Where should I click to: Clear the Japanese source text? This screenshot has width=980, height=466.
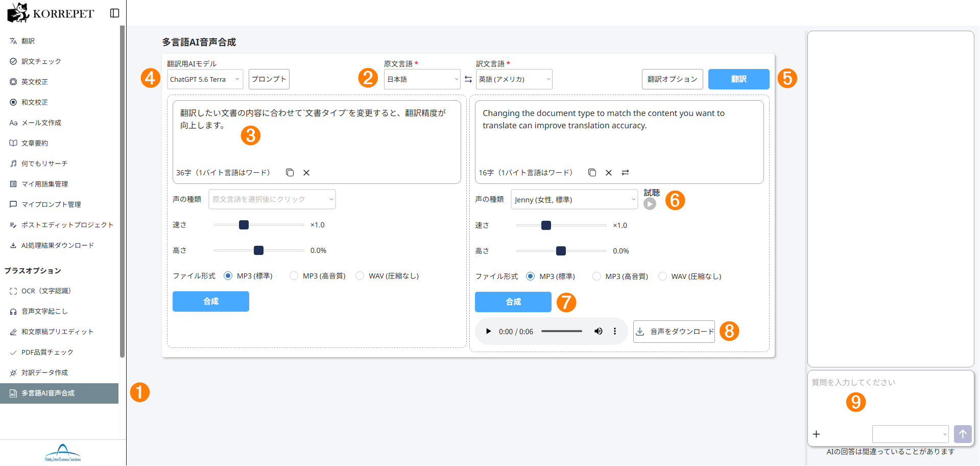[306, 173]
